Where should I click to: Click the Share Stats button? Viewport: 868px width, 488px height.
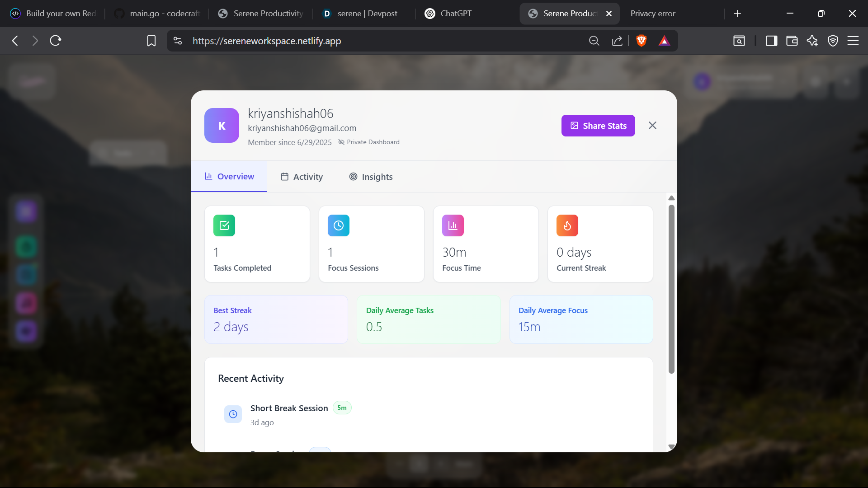pos(598,126)
